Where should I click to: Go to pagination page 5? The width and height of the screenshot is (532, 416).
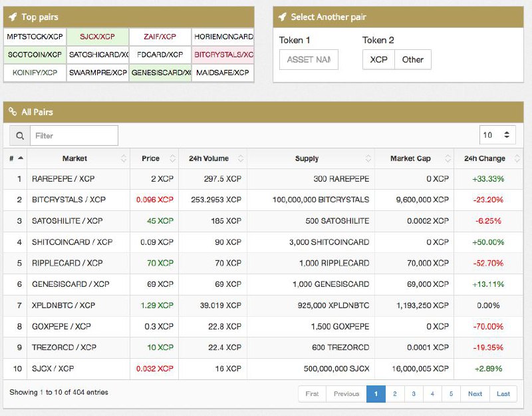click(x=451, y=394)
